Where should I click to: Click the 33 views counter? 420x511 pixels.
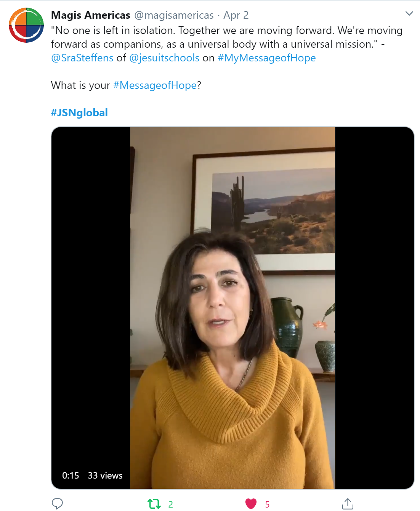pos(105,476)
